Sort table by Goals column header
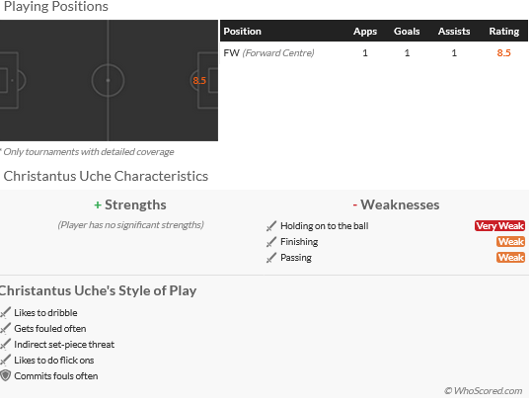Image resolution: width=532 pixels, height=405 pixels. point(407,32)
